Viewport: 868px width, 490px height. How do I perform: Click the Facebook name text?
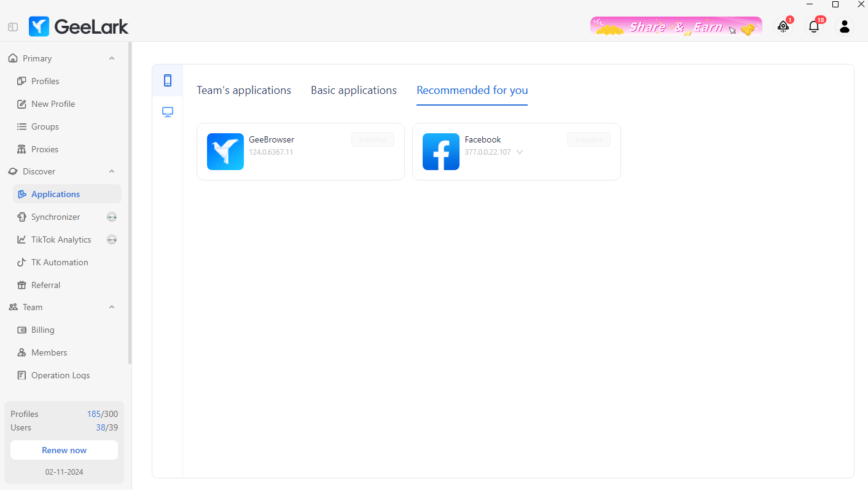(483, 139)
